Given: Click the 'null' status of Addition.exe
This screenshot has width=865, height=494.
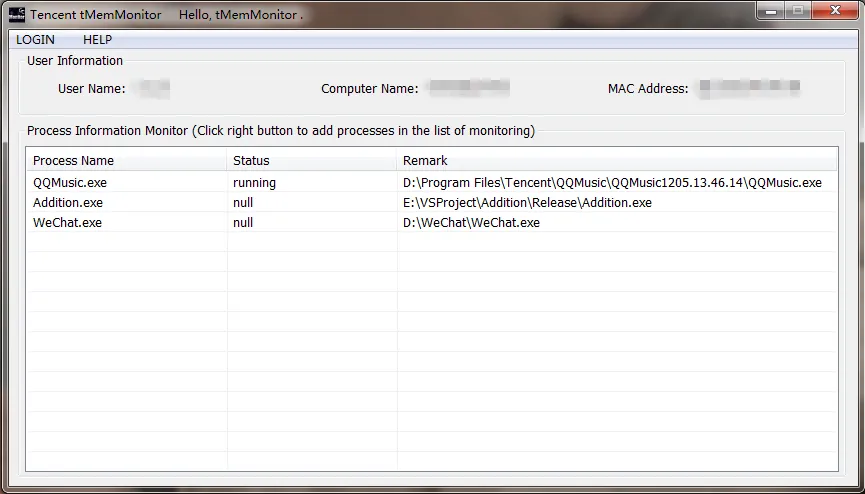Looking at the screenshot, I should [x=243, y=203].
